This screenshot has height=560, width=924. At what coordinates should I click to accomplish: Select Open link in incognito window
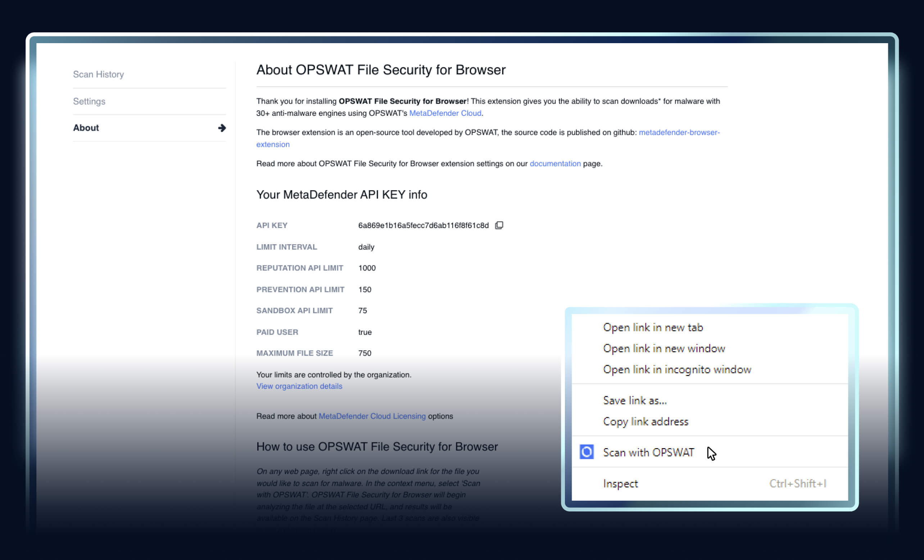click(677, 369)
